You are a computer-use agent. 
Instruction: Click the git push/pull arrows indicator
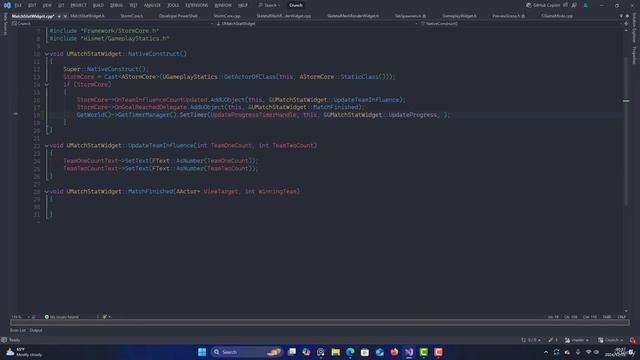[531, 340]
